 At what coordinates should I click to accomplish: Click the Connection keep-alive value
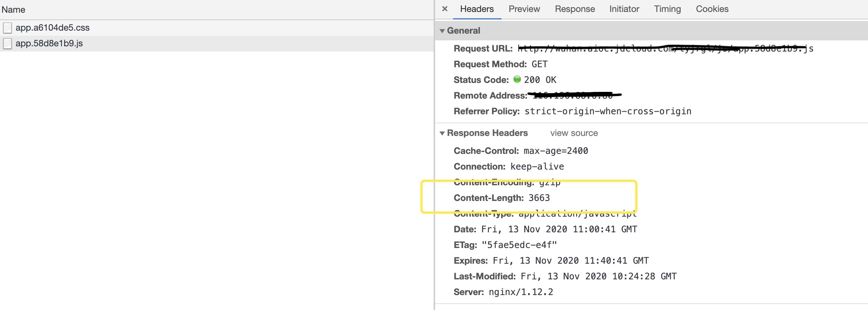click(537, 167)
